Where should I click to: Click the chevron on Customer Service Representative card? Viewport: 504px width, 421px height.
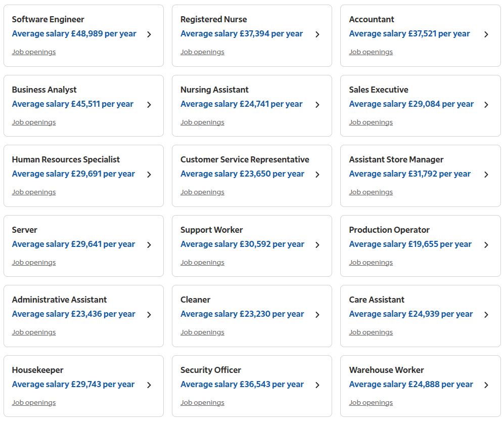[x=317, y=174]
